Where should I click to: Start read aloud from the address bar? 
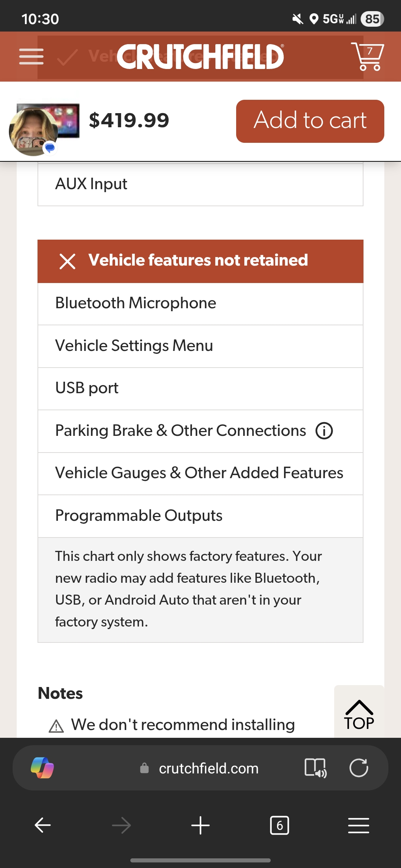(315, 768)
